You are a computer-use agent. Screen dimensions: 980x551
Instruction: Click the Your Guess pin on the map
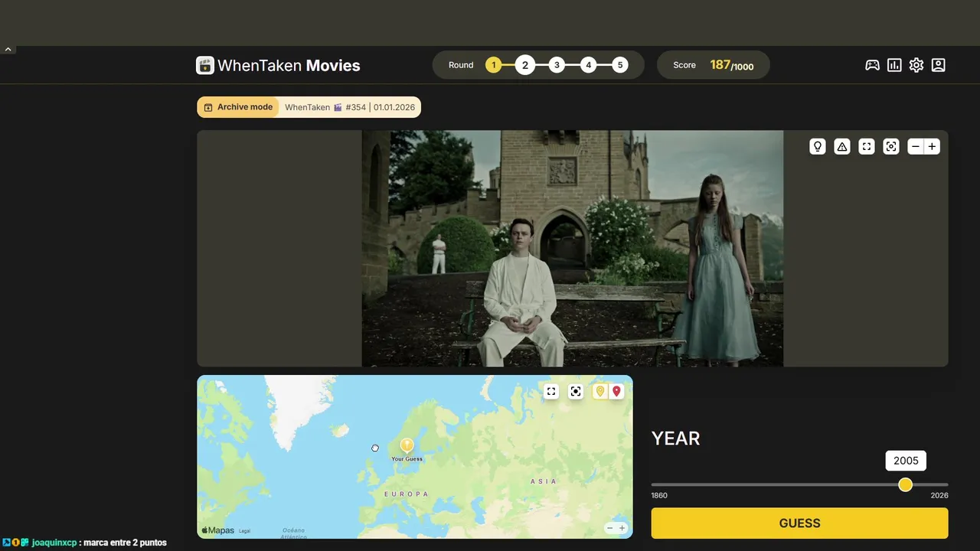[407, 445]
